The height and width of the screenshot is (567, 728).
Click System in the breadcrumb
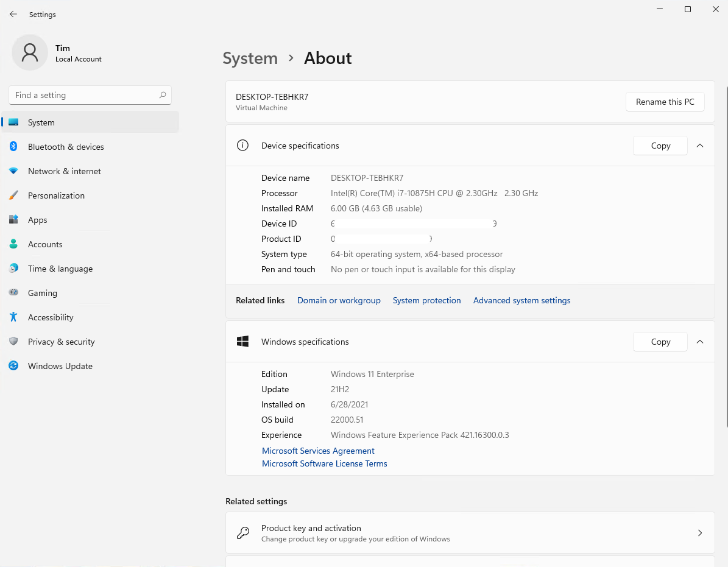pos(250,58)
